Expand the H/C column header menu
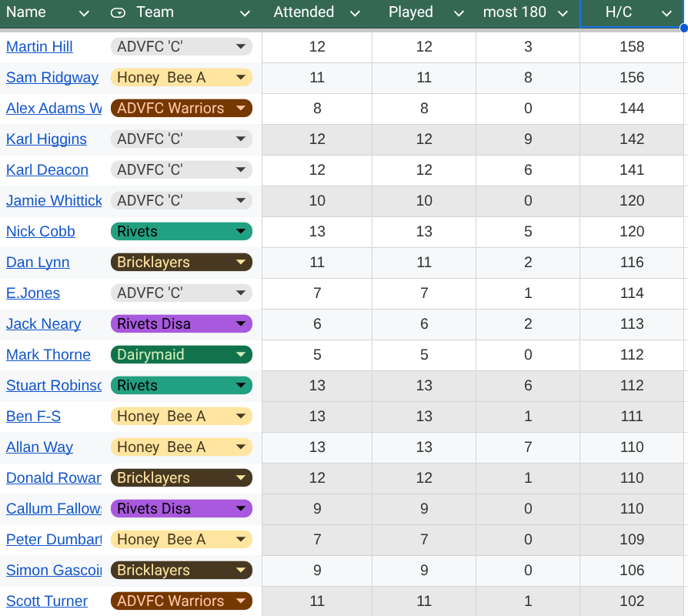This screenshot has height=616, width=688. point(666,13)
